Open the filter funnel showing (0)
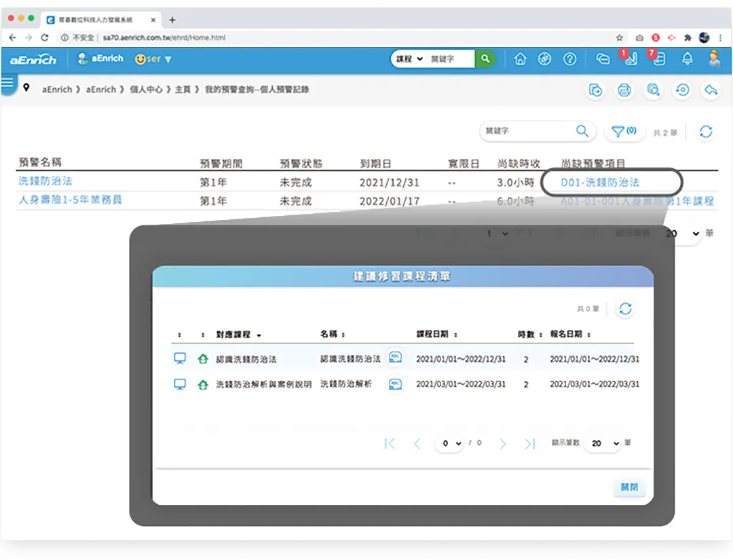 624,131
